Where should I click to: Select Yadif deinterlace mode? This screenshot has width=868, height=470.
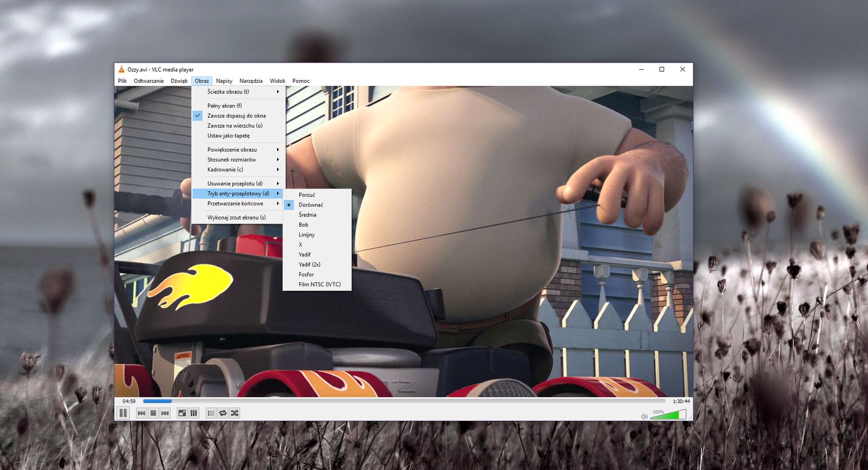(x=317, y=254)
